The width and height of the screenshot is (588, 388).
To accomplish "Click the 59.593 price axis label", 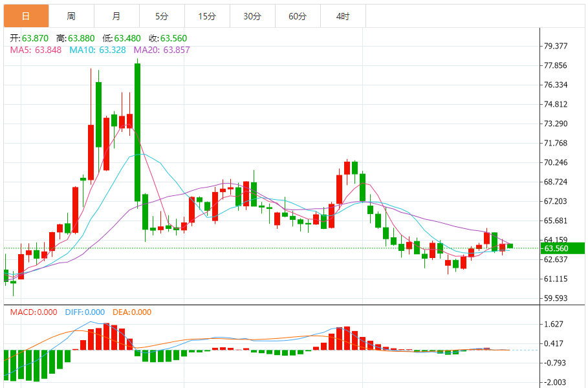I will (x=556, y=298).
